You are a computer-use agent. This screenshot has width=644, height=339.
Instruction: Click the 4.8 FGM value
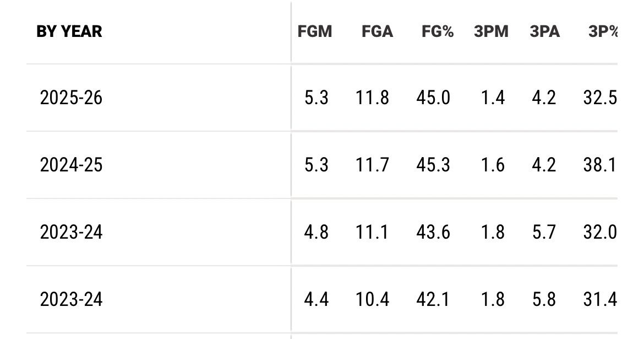[316, 232]
